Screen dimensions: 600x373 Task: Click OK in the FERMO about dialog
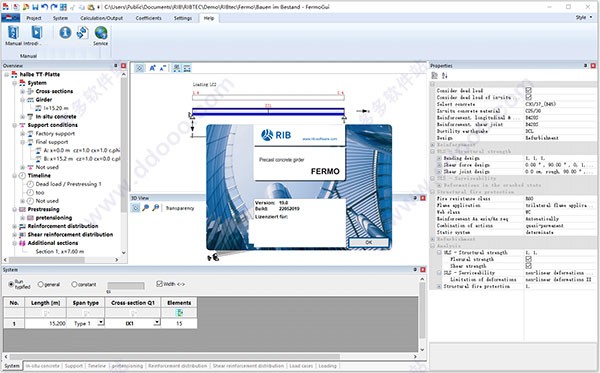click(x=368, y=242)
